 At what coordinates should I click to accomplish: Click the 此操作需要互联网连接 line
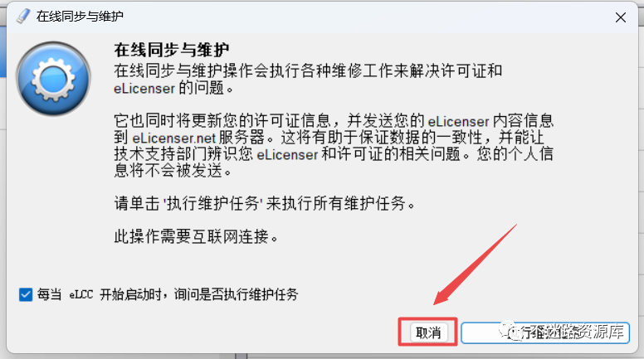[197, 237]
